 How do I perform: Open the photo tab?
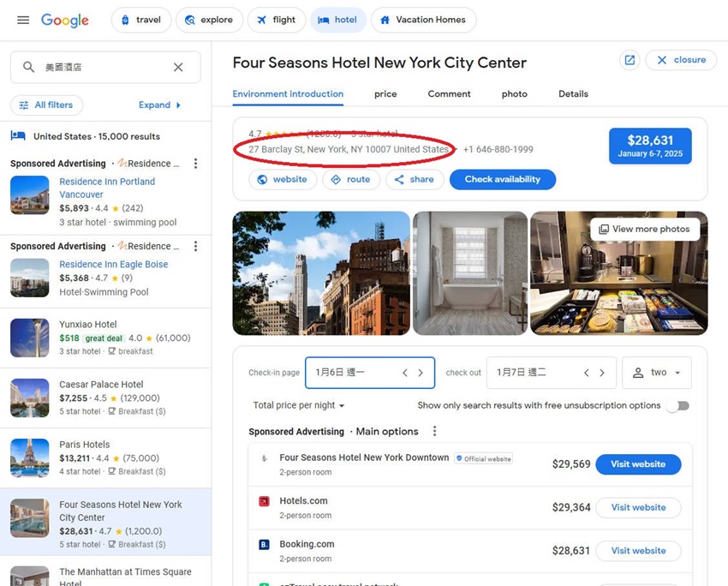click(x=515, y=94)
